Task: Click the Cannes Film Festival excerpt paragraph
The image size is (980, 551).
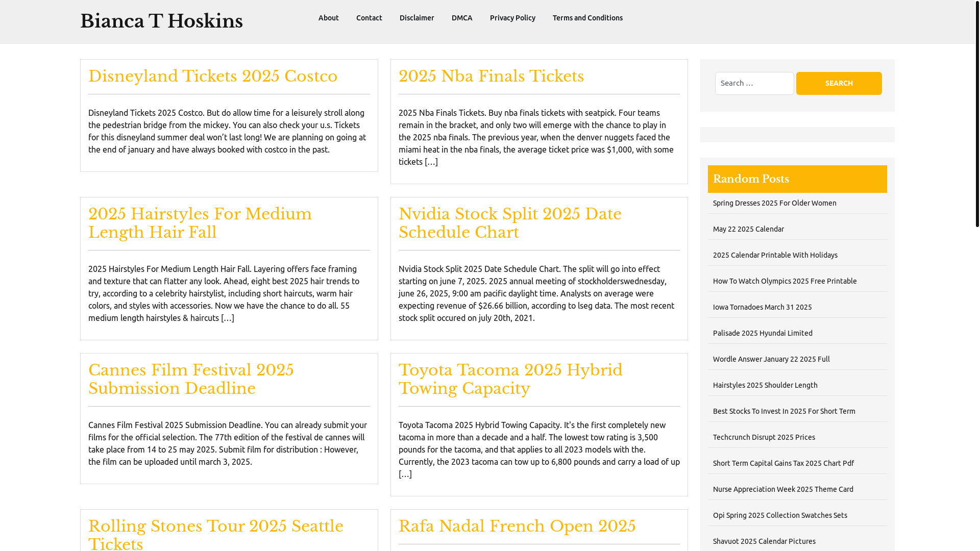Action: [x=229, y=443]
